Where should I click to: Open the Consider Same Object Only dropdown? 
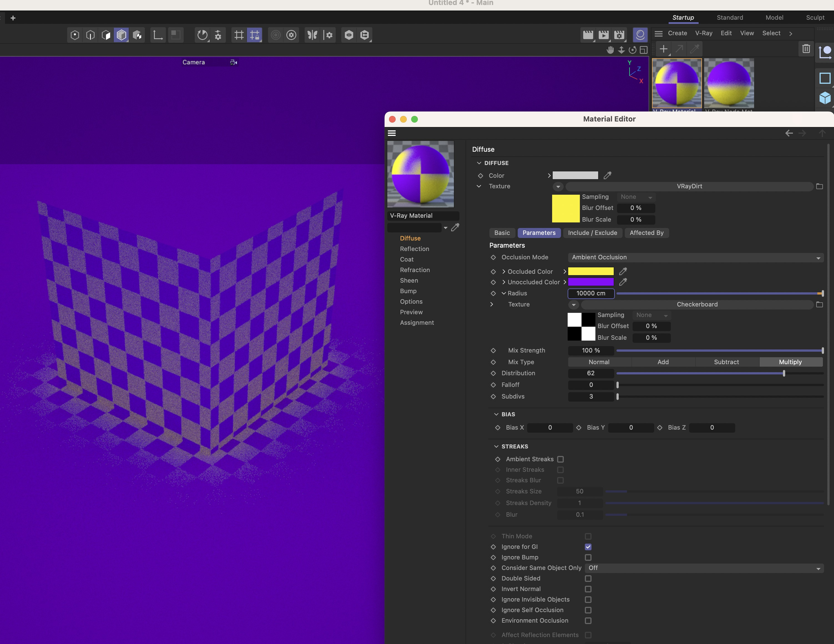click(x=704, y=568)
